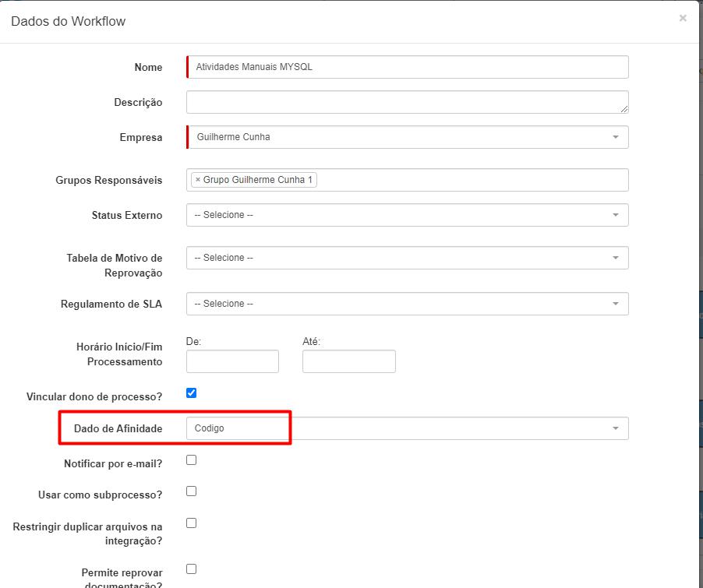Enable Notificar por e-mail checkbox
The width and height of the screenshot is (703, 588).
pos(191,460)
